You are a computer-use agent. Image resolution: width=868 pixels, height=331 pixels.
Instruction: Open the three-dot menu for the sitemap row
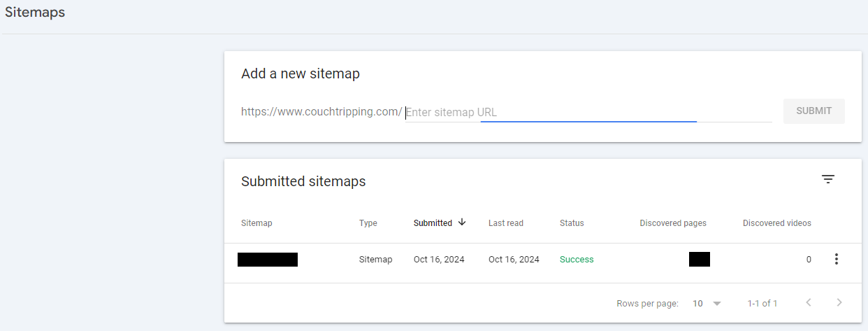(x=836, y=260)
